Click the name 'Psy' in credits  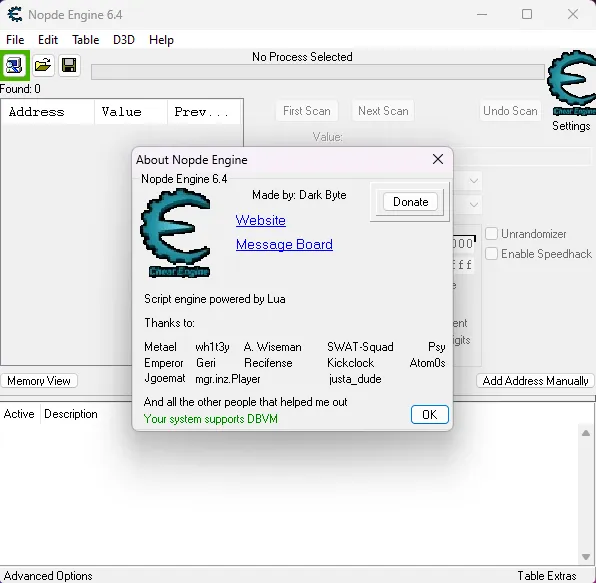pyautogui.click(x=437, y=347)
